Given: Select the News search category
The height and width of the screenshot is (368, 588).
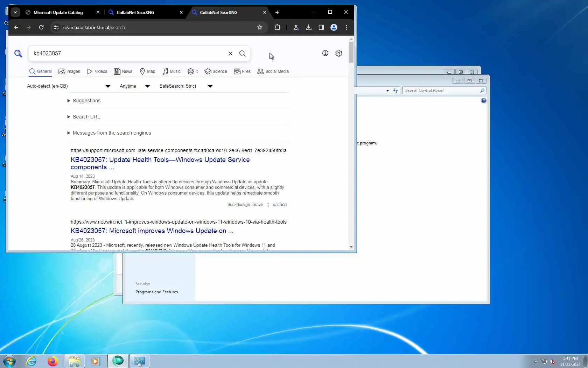Looking at the screenshot, I should 123,71.
